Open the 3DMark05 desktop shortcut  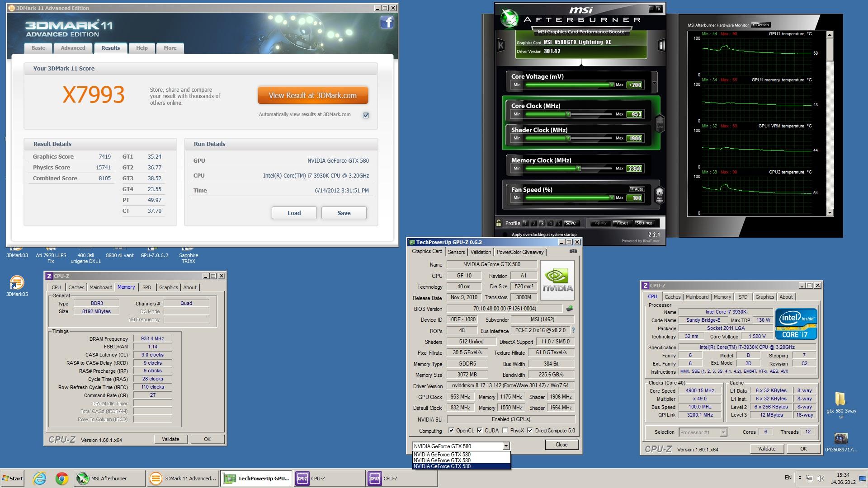tap(17, 286)
